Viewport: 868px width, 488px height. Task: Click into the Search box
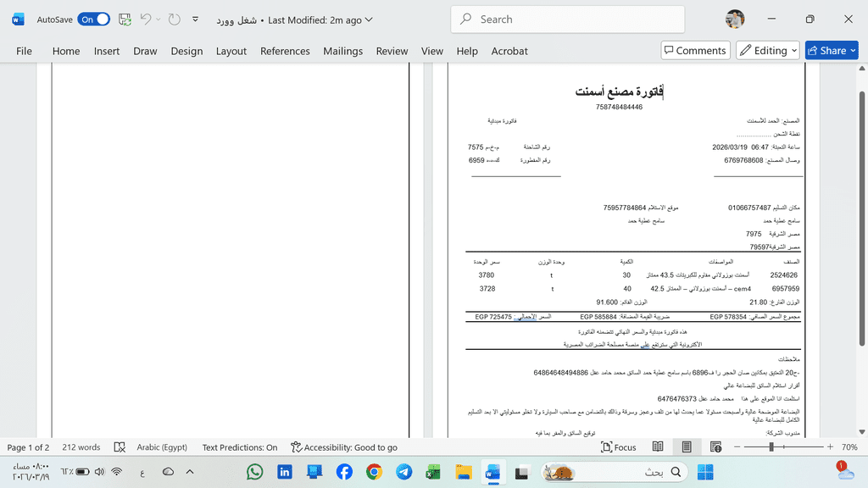(567, 19)
